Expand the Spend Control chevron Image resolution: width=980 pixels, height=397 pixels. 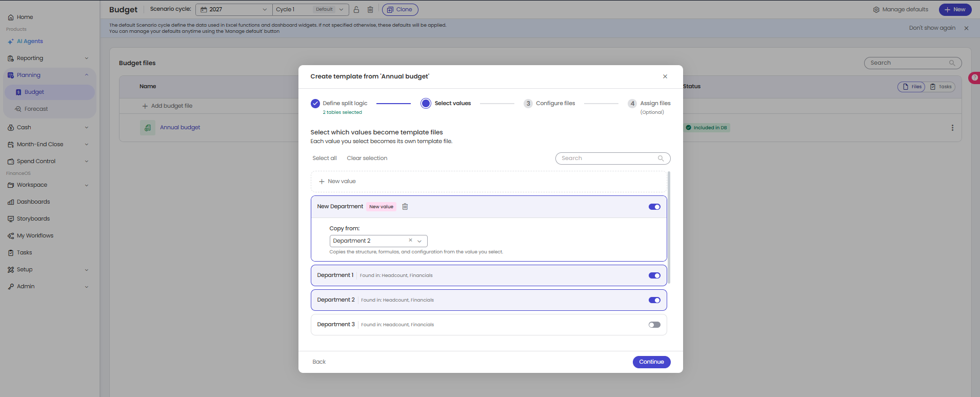pos(87,162)
